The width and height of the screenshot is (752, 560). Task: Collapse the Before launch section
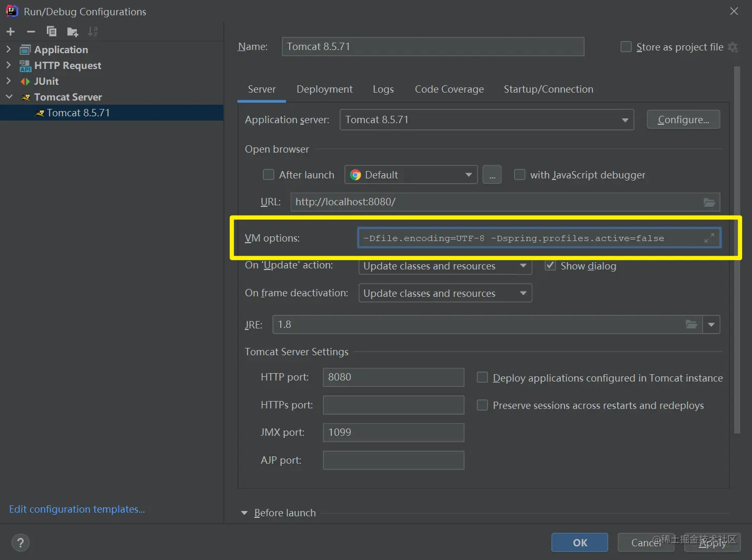[244, 513]
